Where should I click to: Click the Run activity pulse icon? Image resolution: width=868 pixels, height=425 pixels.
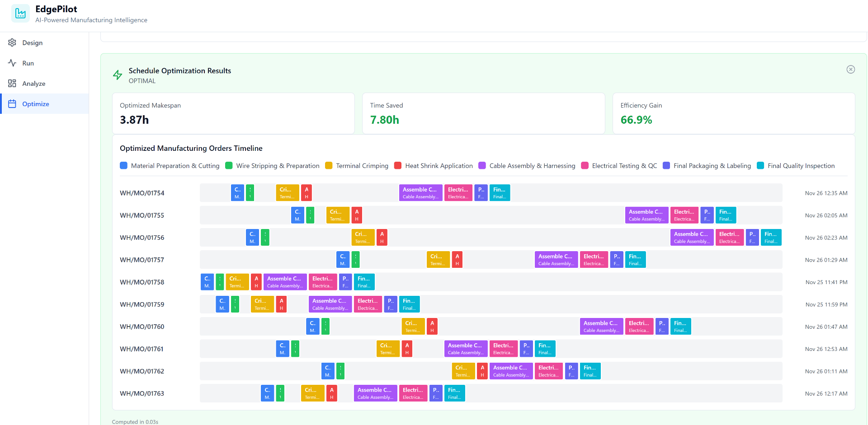tap(12, 63)
